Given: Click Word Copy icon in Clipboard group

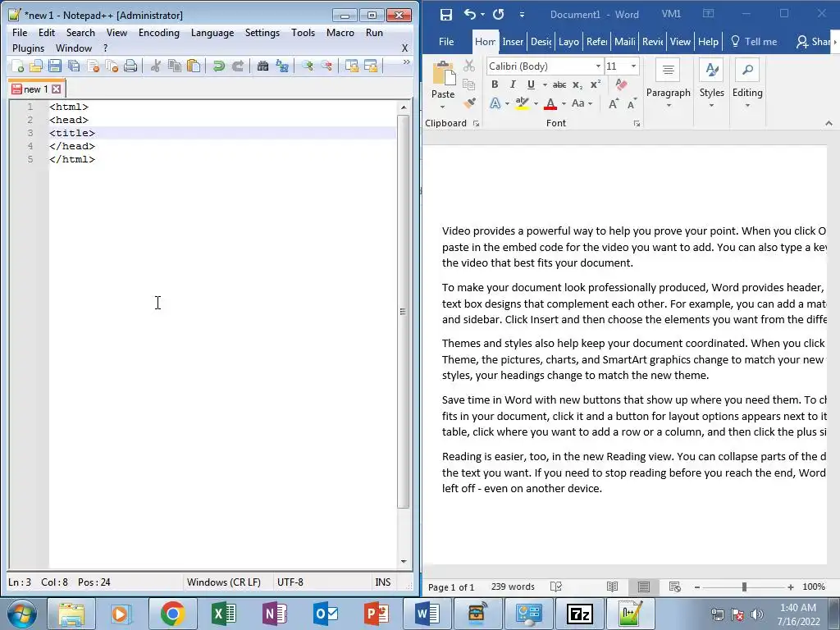Looking at the screenshot, I should pos(468,84).
